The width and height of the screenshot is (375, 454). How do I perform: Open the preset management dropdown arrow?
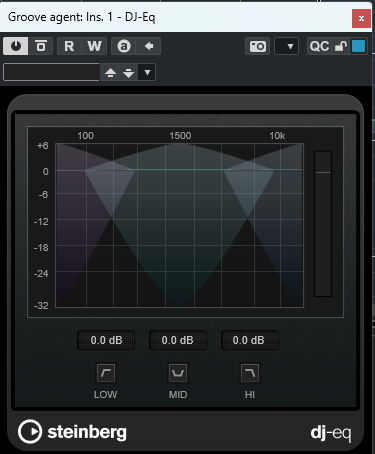click(x=147, y=72)
